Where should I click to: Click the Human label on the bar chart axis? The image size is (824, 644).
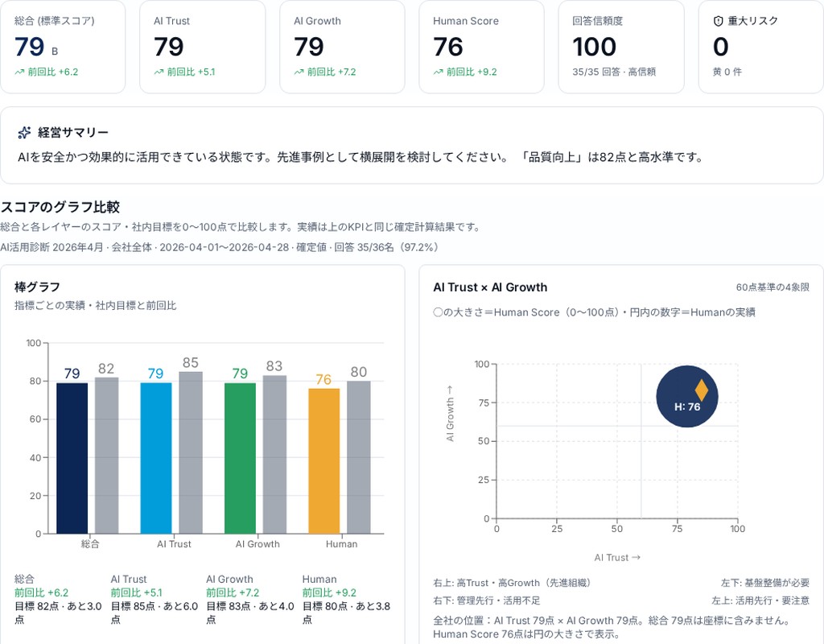coord(341,544)
